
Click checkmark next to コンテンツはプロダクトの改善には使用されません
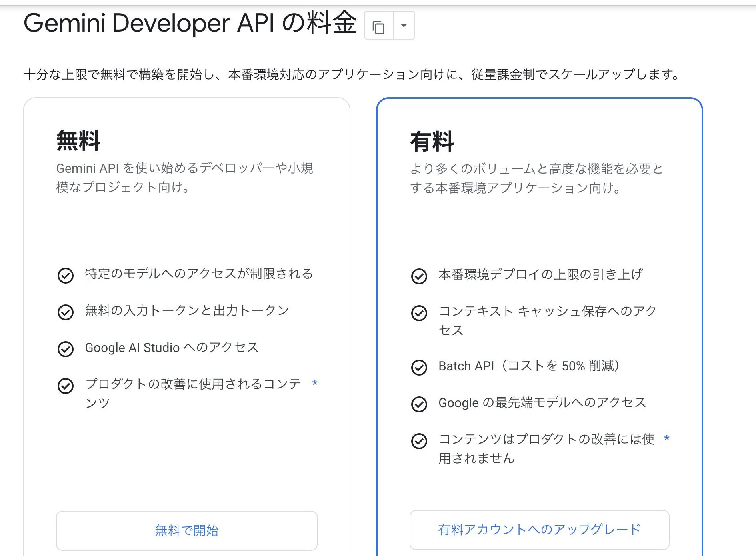[419, 441]
